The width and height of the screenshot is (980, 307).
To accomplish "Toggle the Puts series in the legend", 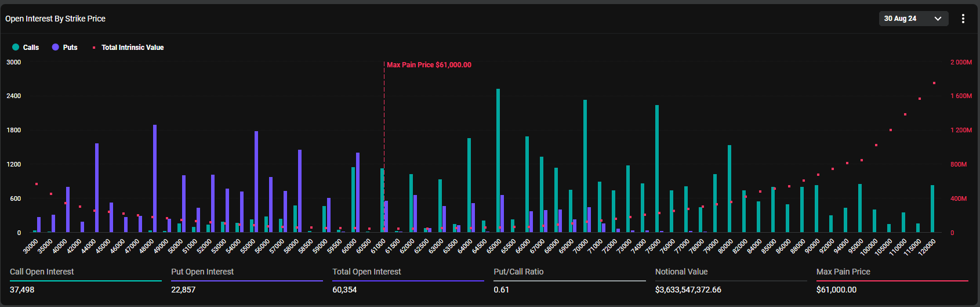I will click(64, 48).
